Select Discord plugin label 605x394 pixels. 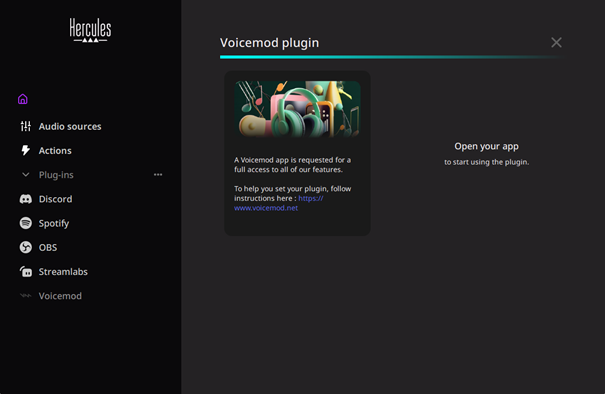(x=56, y=199)
